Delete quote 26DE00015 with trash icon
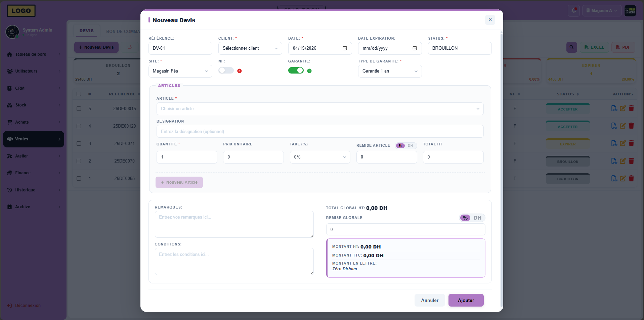This screenshot has width=644, height=320. click(x=631, y=108)
